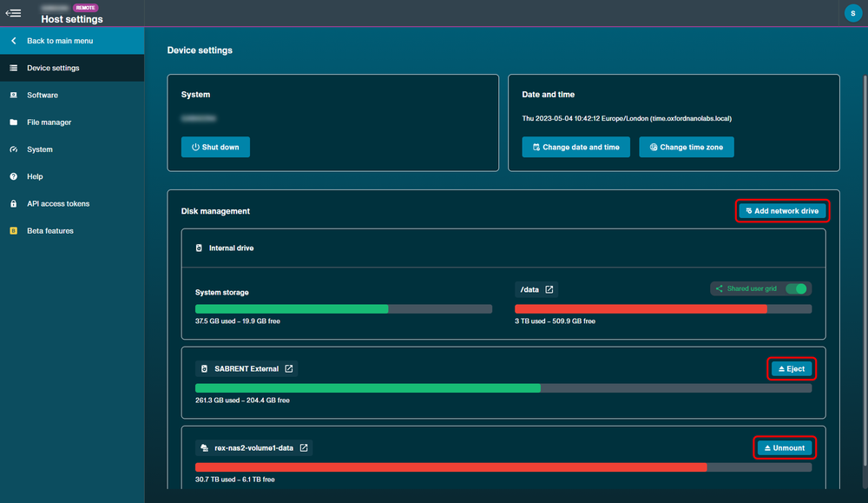Open the Software section

tap(72, 96)
